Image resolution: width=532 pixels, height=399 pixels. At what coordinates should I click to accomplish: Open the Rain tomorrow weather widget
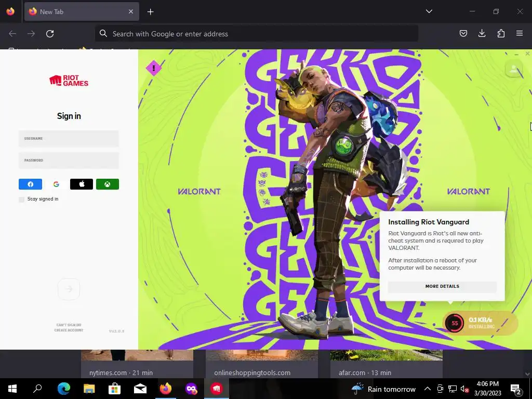383,389
